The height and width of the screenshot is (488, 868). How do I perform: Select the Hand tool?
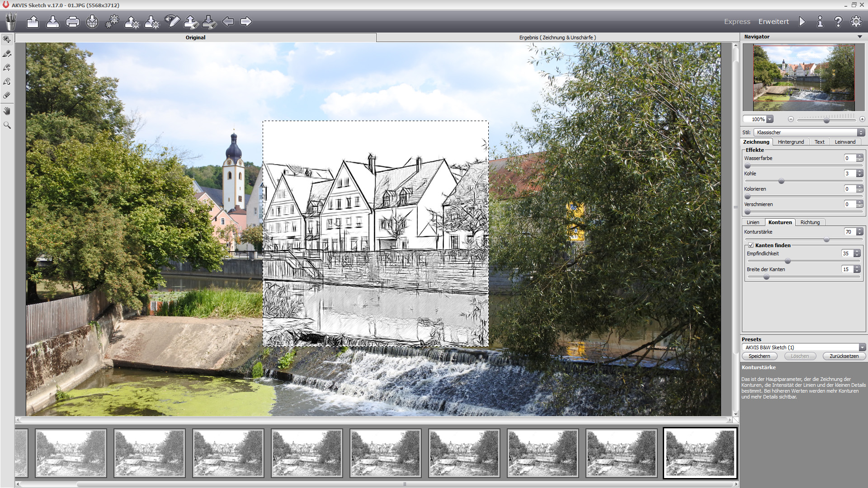7,111
